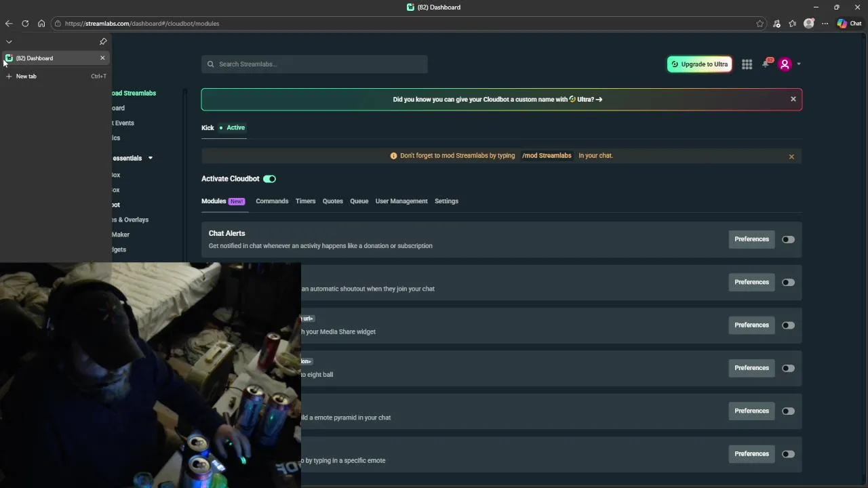Enable the Chat Alerts module toggle
868x488 pixels.
pyautogui.click(x=788, y=239)
